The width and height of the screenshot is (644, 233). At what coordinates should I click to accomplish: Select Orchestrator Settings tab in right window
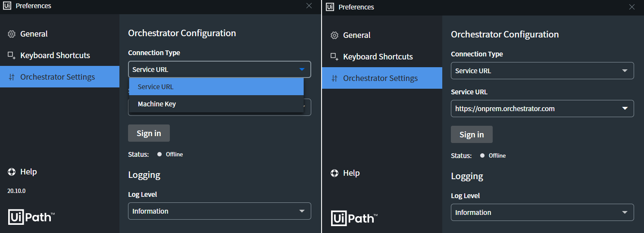tap(382, 78)
